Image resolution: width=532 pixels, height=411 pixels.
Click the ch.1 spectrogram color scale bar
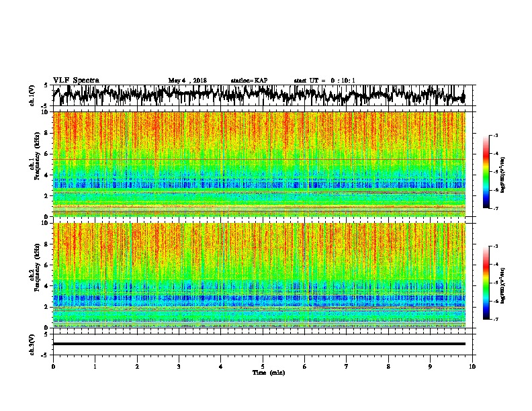(486, 172)
